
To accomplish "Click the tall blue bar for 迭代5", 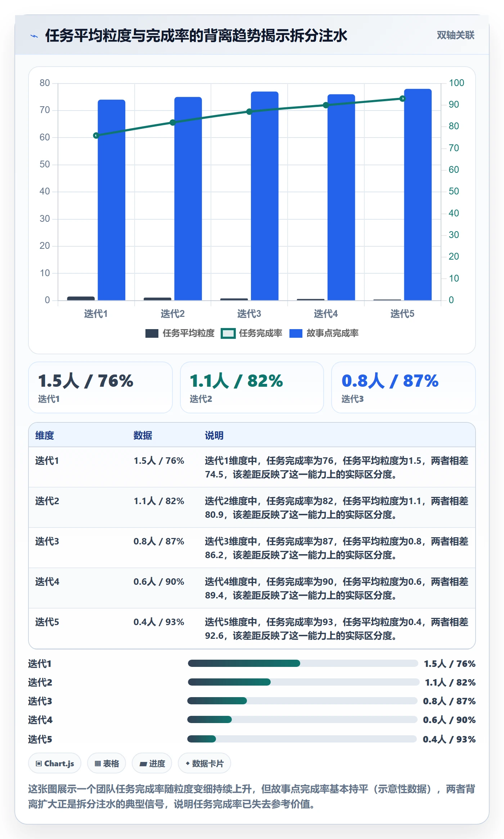I will coord(418,194).
